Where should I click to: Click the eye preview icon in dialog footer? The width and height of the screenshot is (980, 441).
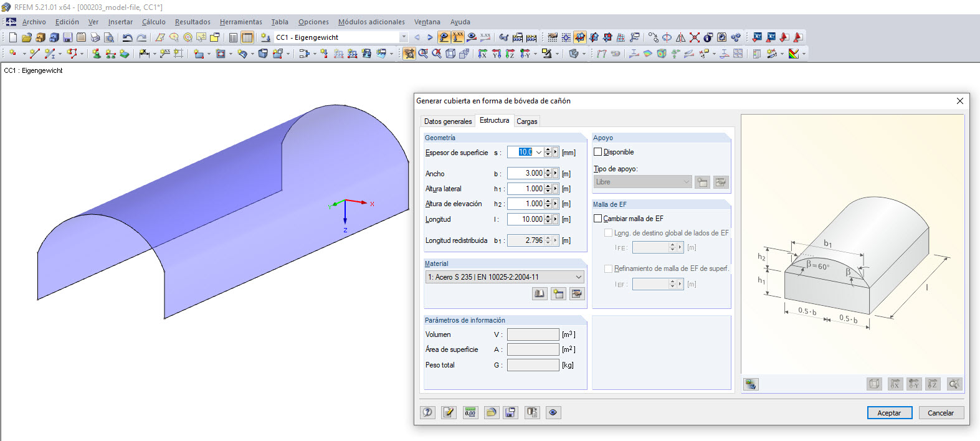pos(553,412)
